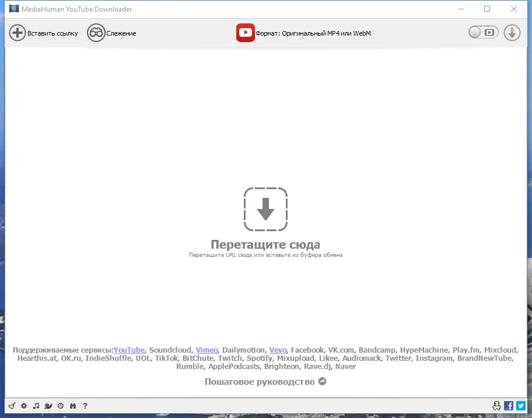
Task: Click the dashed drop zone arrow
Action: coord(265,209)
